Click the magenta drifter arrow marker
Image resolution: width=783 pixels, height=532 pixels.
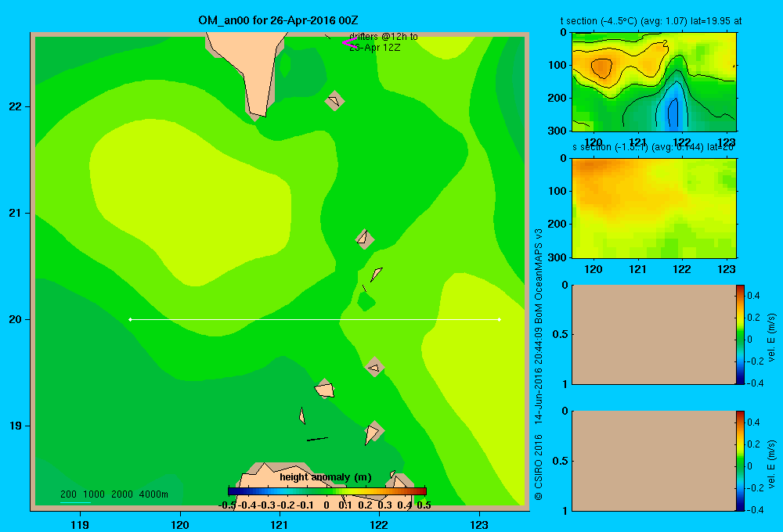click(349, 43)
